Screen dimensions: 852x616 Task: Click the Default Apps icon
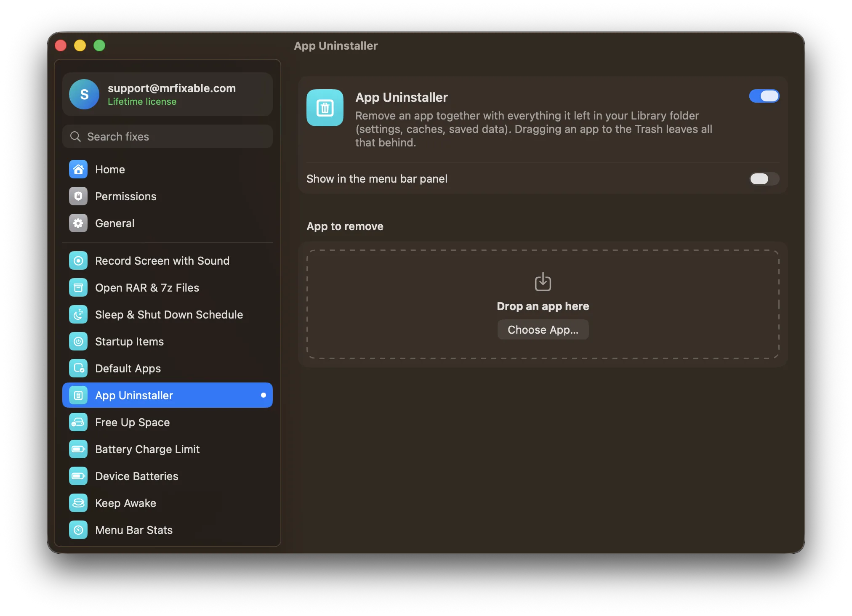click(x=78, y=369)
